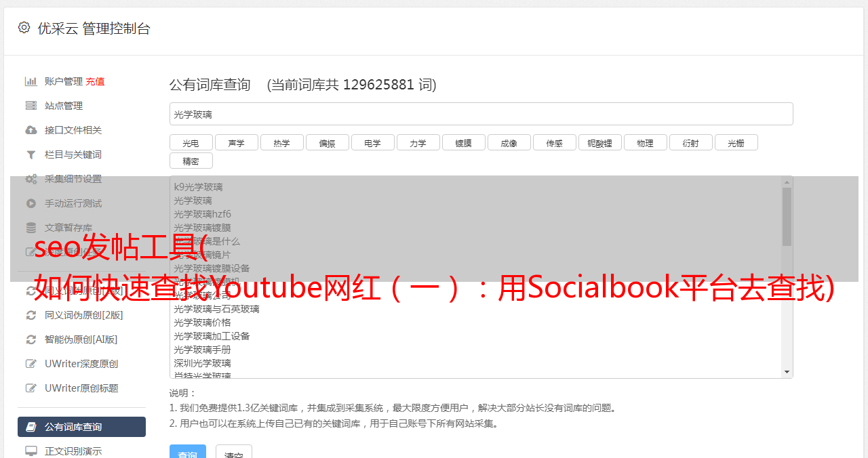Click the cloud upload icon for 接口文件相关
868x458 pixels.
click(x=31, y=130)
